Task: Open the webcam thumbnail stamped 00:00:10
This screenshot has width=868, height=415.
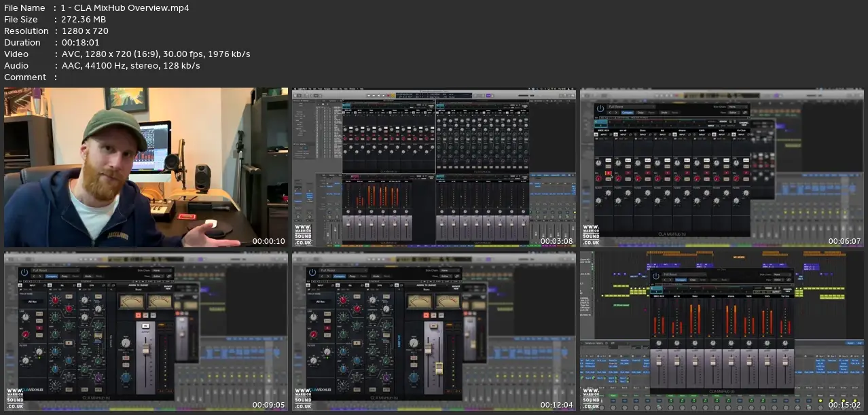Action: (x=146, y=167)
